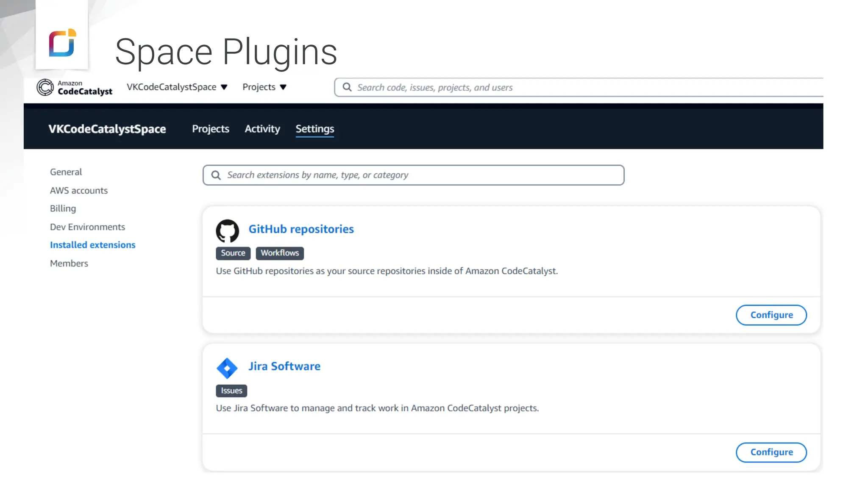Select Members in the sidebar
The height and width of the screenshot is (488, 868).
69,263
